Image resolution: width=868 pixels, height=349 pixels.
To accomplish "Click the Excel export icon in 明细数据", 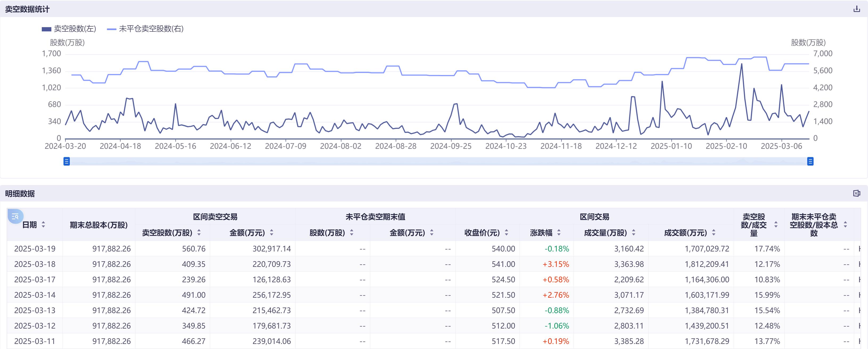I will 857,193.
